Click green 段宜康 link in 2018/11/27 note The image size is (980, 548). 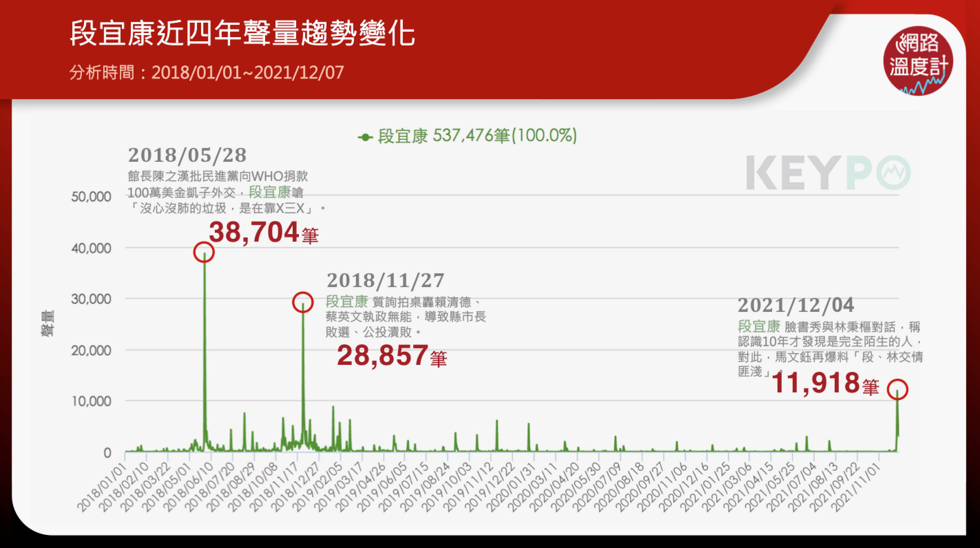[346, 302]
